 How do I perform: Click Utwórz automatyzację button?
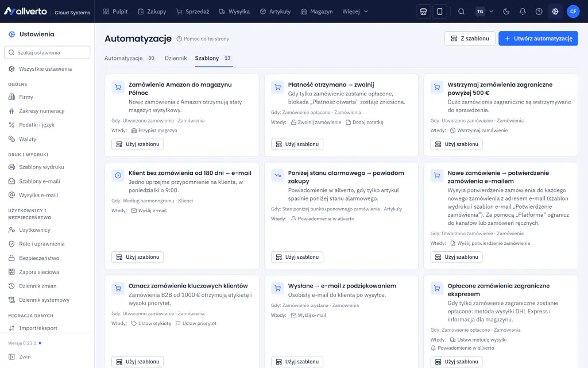pos(538,39)
